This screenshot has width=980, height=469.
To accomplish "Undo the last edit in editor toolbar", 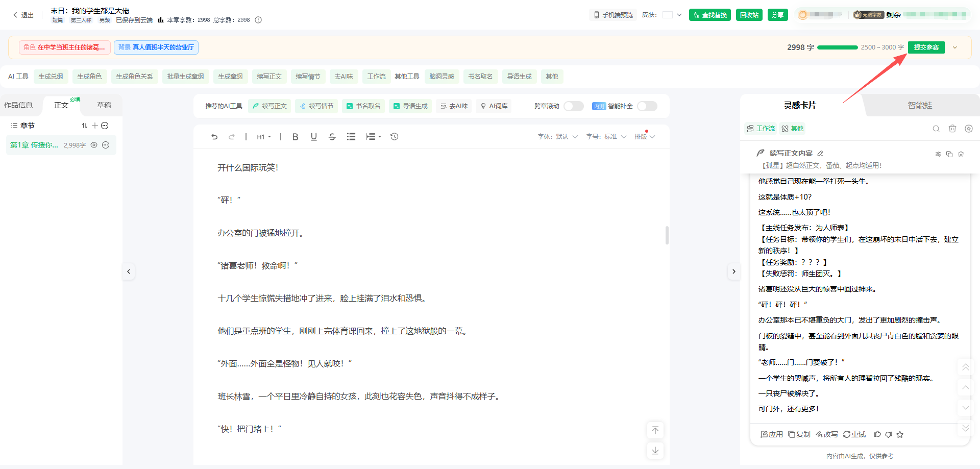I will (214, 137).
